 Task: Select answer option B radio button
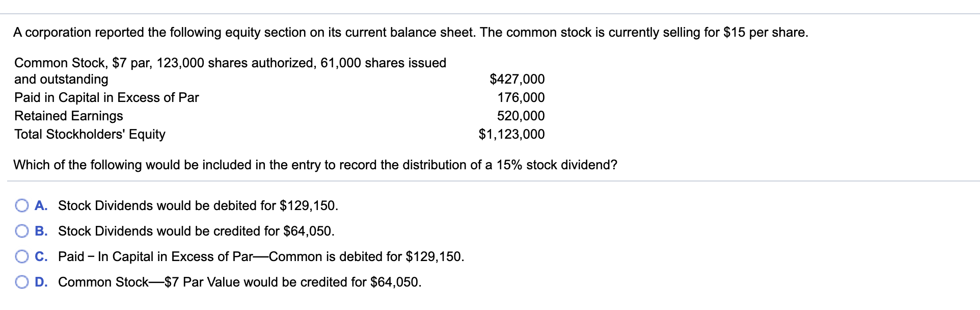(21, 231)
